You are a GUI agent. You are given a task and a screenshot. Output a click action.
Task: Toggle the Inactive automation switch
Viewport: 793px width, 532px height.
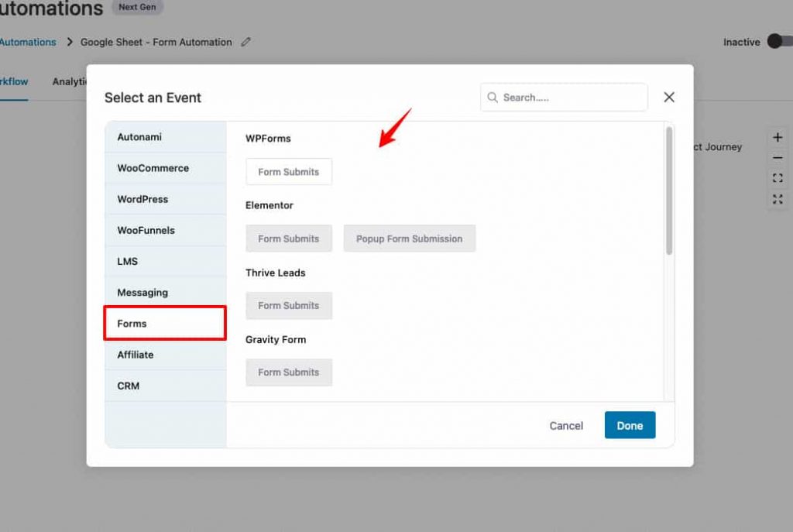pyautogui.click(x=780, y=42)
